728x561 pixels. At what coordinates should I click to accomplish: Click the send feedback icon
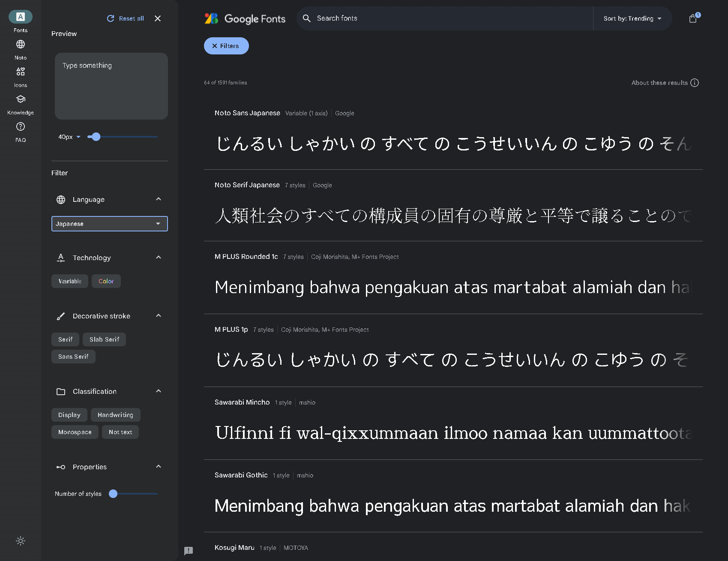coord(189,551)
